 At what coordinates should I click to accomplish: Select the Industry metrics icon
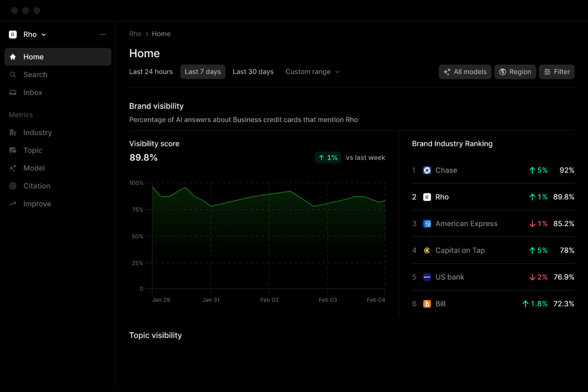(12, 132)
